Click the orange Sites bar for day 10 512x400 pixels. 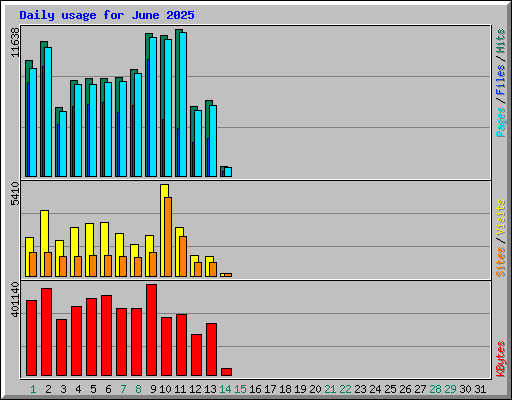coord(168,237)
